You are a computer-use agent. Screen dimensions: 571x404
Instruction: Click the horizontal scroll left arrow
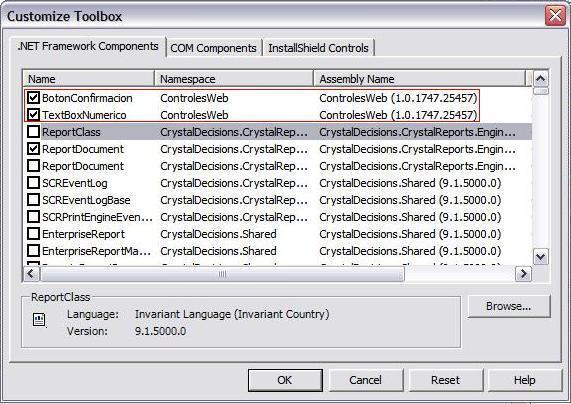(31, 274)
